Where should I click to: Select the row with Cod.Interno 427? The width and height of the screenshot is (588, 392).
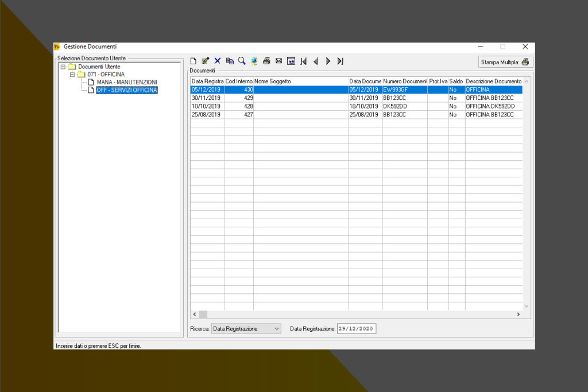356,115
